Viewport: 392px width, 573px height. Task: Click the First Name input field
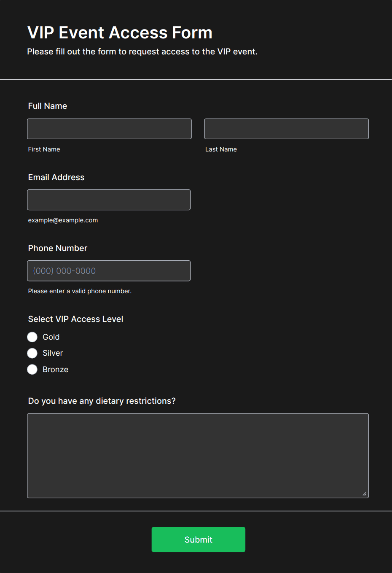[109, 129]
